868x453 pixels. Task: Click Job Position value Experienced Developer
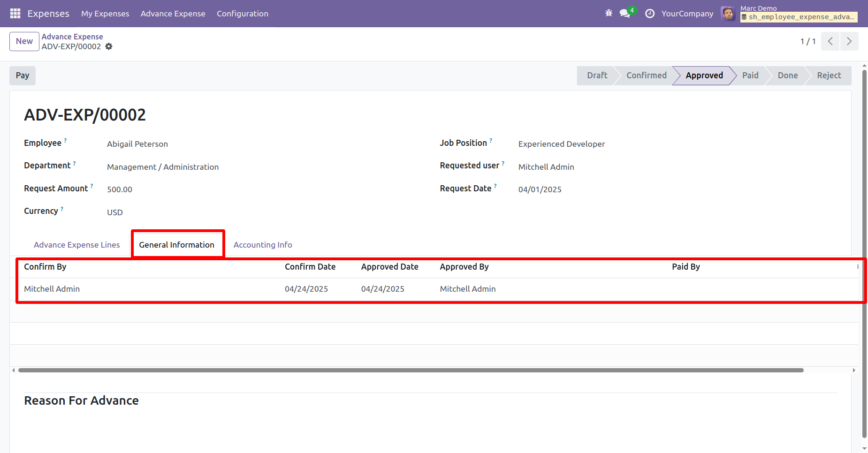(562, 144)
